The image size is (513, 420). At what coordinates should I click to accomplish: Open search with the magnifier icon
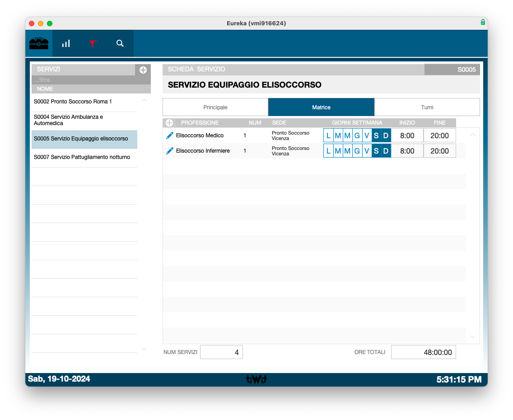coord(120,43)
